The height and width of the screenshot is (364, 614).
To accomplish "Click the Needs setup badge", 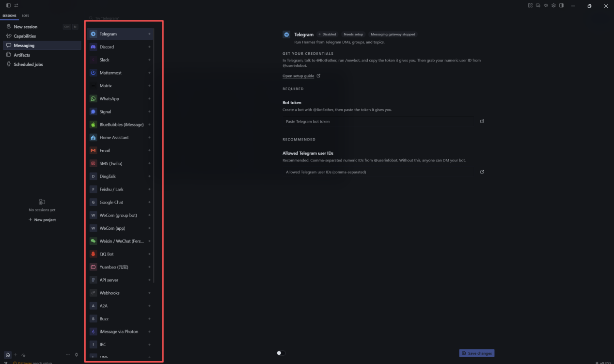I will [x=353, y=34].
